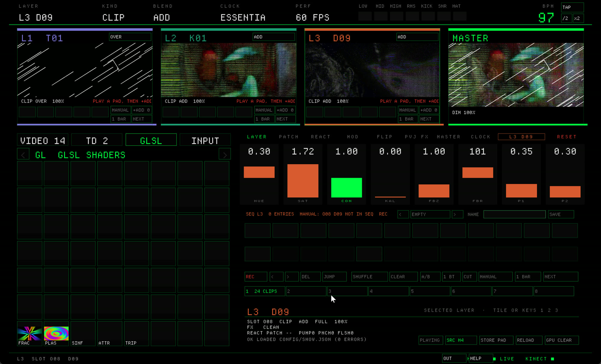
Task: Click L3 NEXT button
Action: (429, 119)
